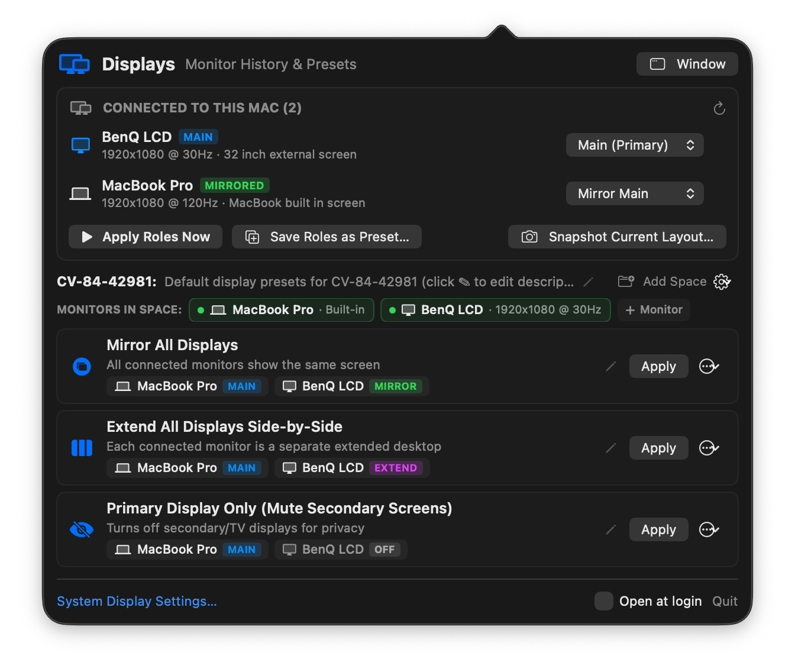Add a monitor with + Monitor button
The width and height of the screenshot is (795, 672).
[x=654, y=310]
